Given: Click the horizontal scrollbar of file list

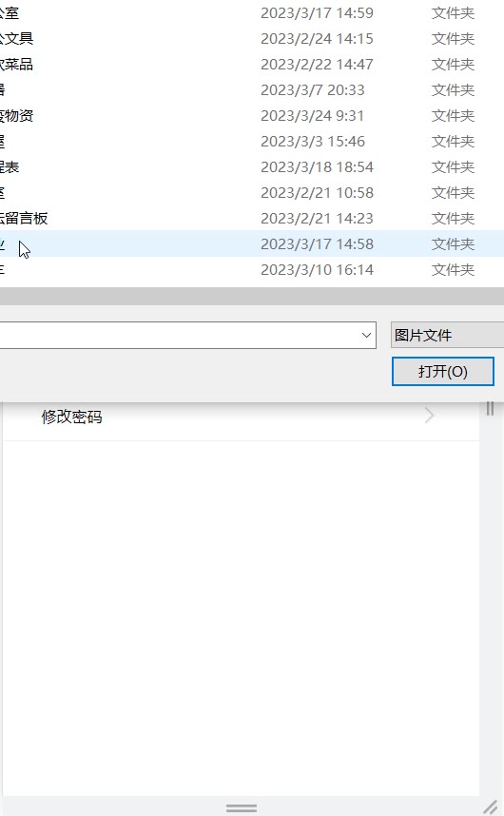Looking at the screenshot, I should [x=252, y=296].
